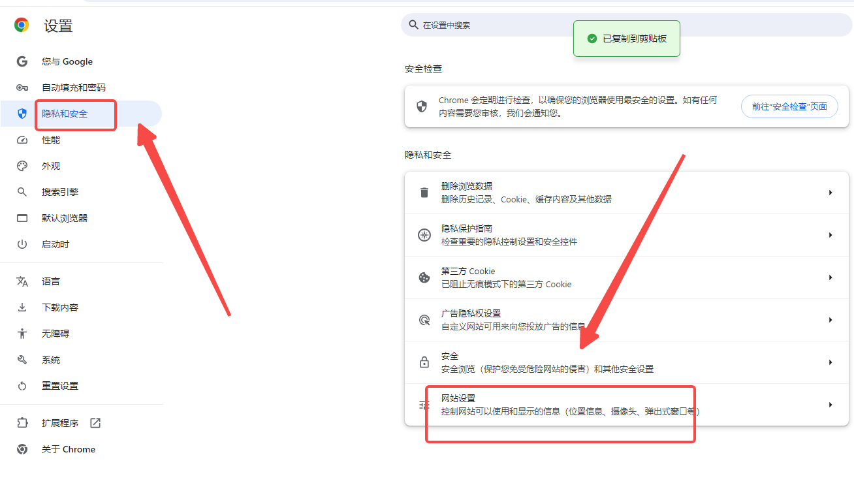Click the translate icon for 语言
The width and height of the screenshot is (854, 504).
(x=22, y=281)
